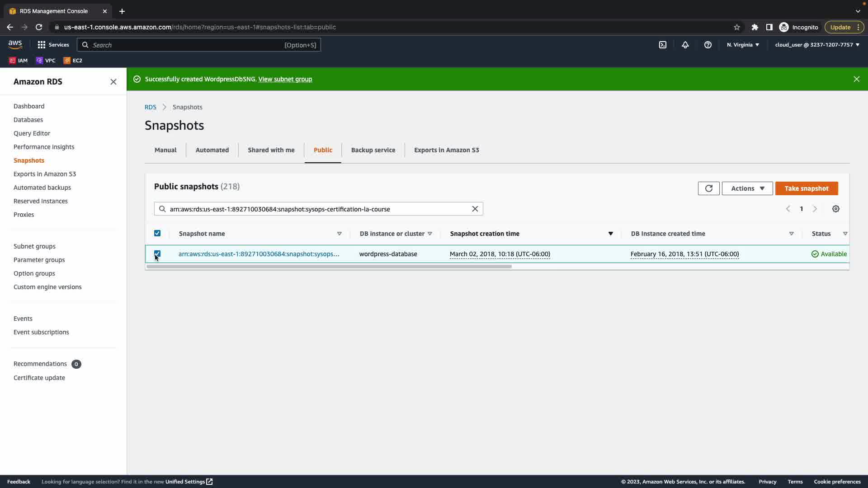Toggle the select-all snapshots header checkbox
The image size is (868, 488).
click(157, 233)
